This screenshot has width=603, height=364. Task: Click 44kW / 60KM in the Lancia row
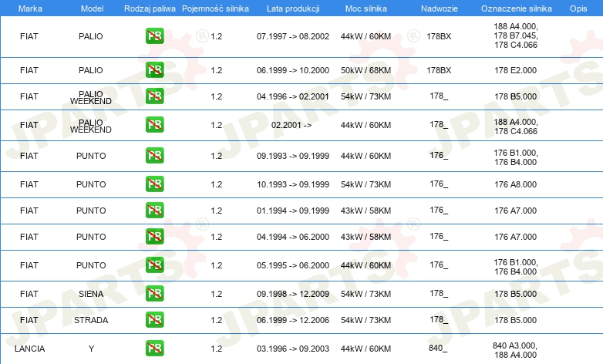point(366,349)
